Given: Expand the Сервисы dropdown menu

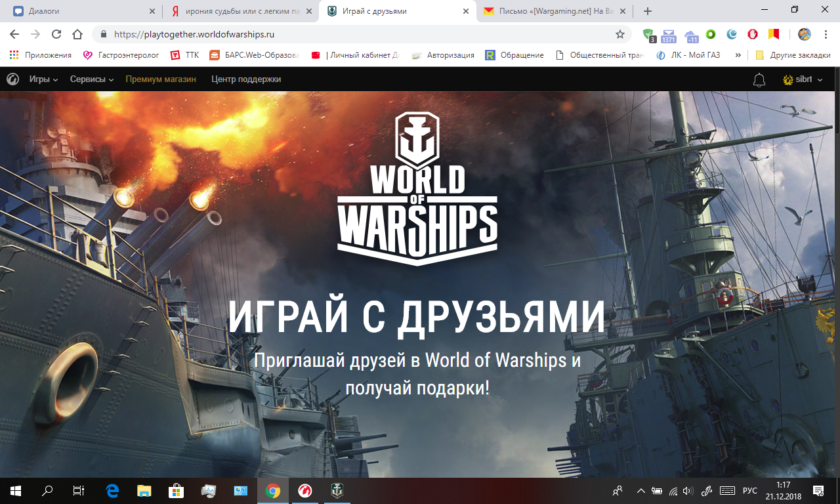Looking at the screenshot, I should coord(92,79).
